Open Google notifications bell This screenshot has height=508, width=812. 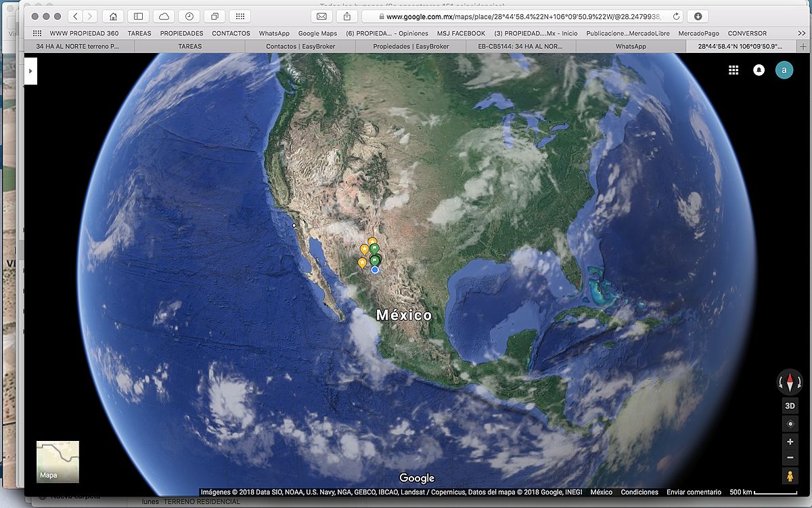point(759,70)
